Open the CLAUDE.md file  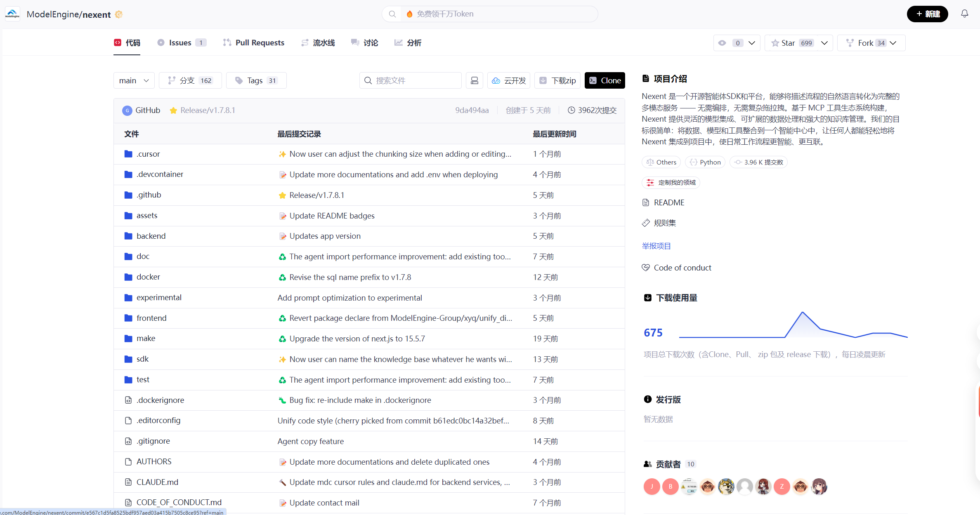click(x=157, y=482)
